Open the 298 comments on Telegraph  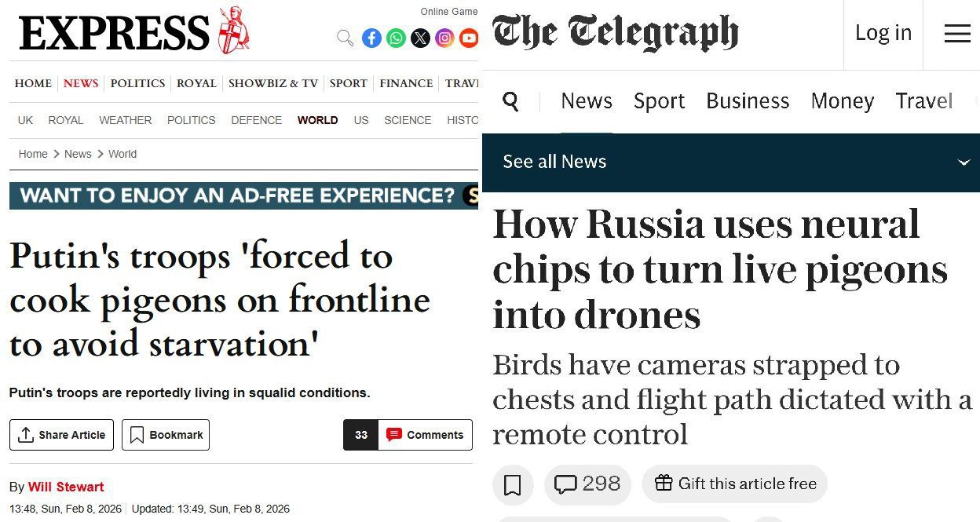click(x=587, y=484)
